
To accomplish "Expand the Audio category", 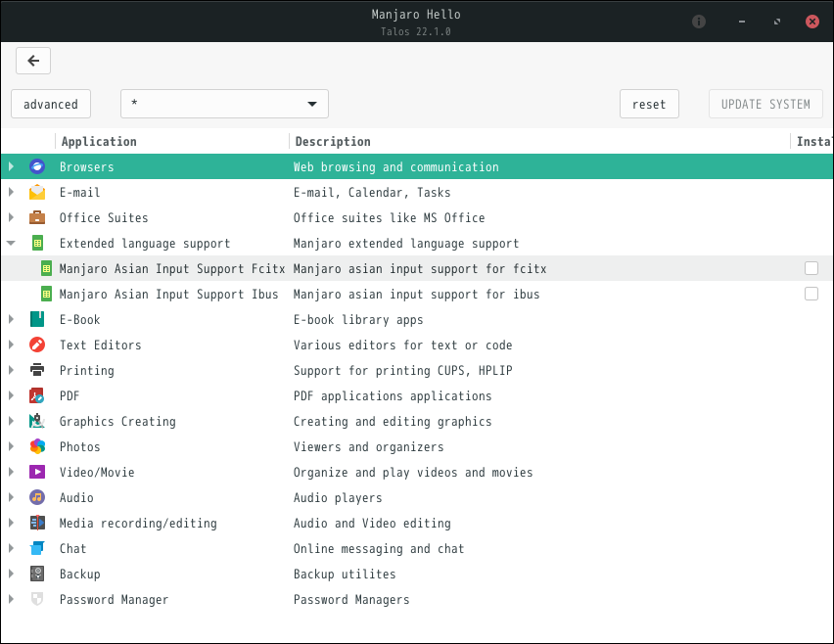I will 11,497.
